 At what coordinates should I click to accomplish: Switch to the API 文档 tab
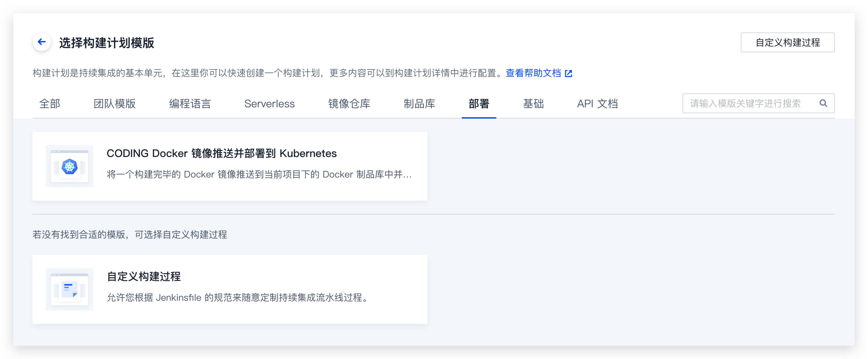(597, 104)
